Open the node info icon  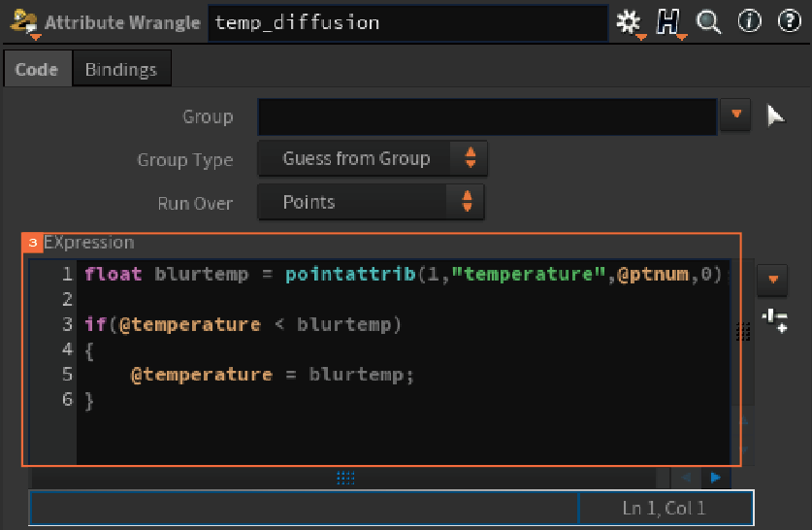tap(749, 21)
